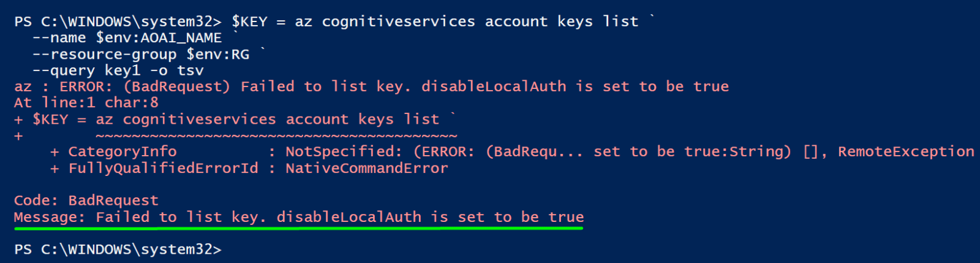This screenshot has width=980, height=263.
Task: Click the NotSpecified: (ERROR: text
Action: coord(380,151)
